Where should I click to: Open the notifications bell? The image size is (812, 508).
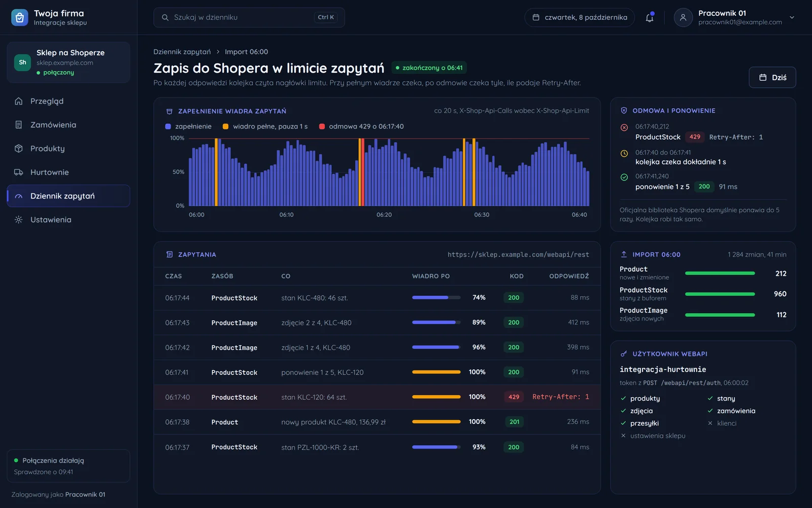coord(650,18)
